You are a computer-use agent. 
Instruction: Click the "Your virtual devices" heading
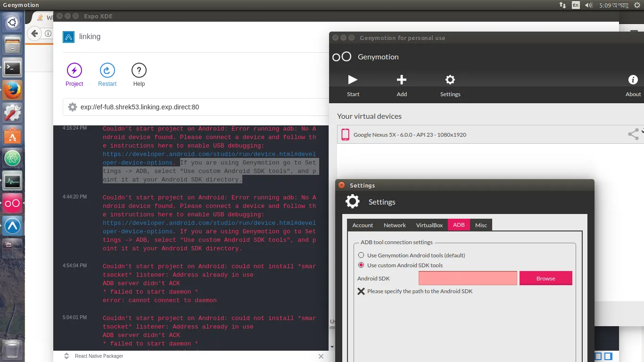pyautogui.click(x=369, y=116)
